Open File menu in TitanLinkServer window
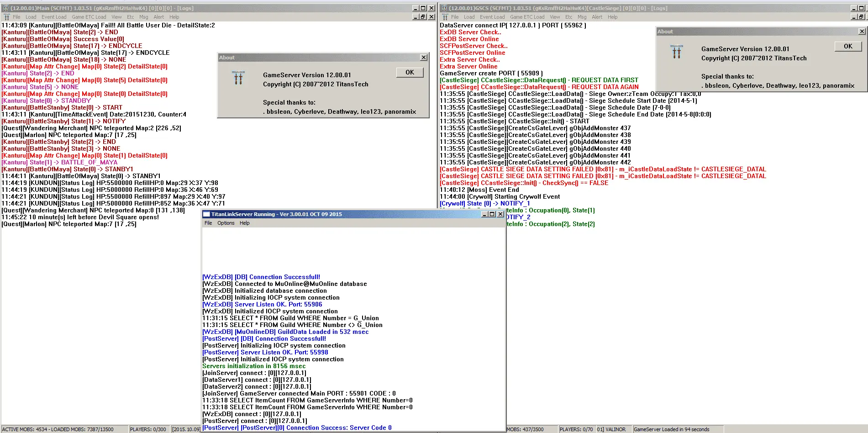 tap(208, 223)
